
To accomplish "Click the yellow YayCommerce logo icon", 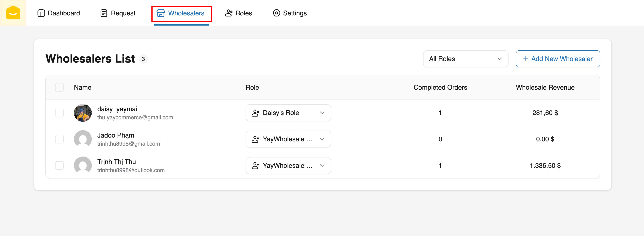I will [13, 13].
